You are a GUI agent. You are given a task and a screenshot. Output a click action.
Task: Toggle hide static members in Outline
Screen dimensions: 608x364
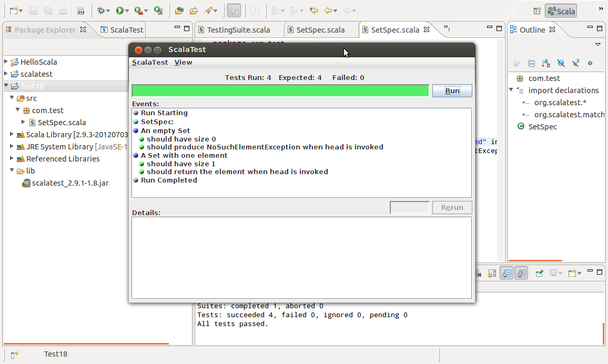(575, 63)
